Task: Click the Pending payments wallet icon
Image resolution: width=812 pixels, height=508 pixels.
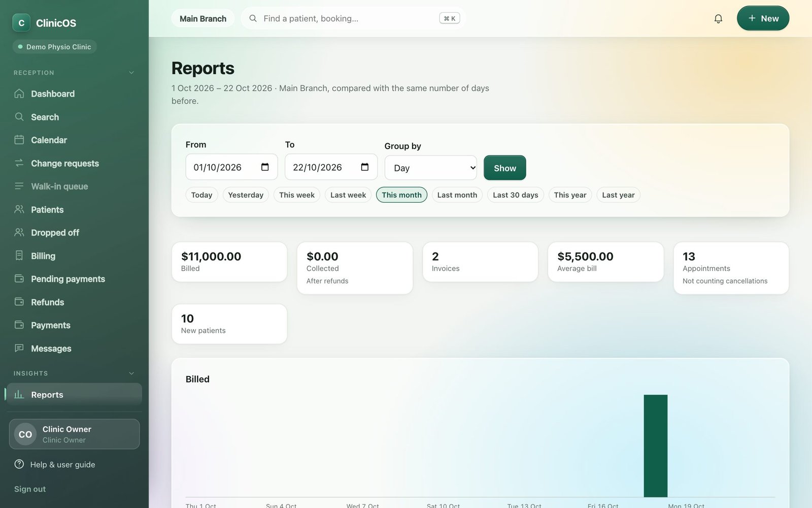Action: click(x=19, y=278)
